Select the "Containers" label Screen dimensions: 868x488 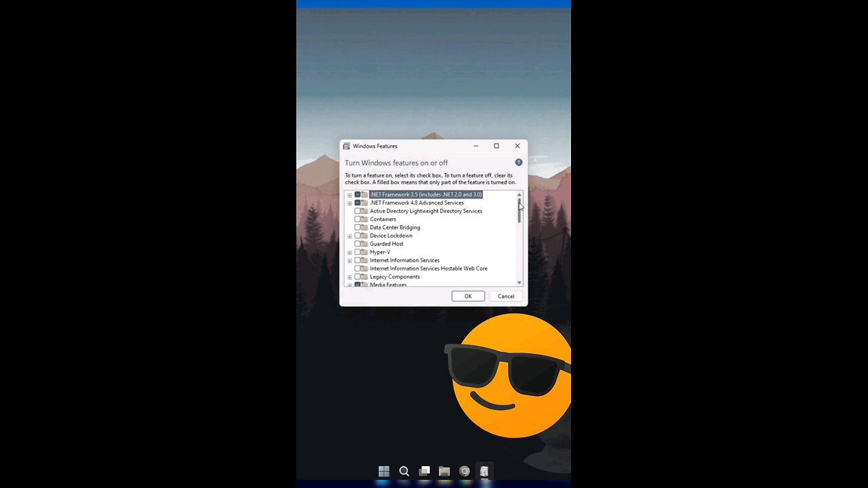[383, 219]
